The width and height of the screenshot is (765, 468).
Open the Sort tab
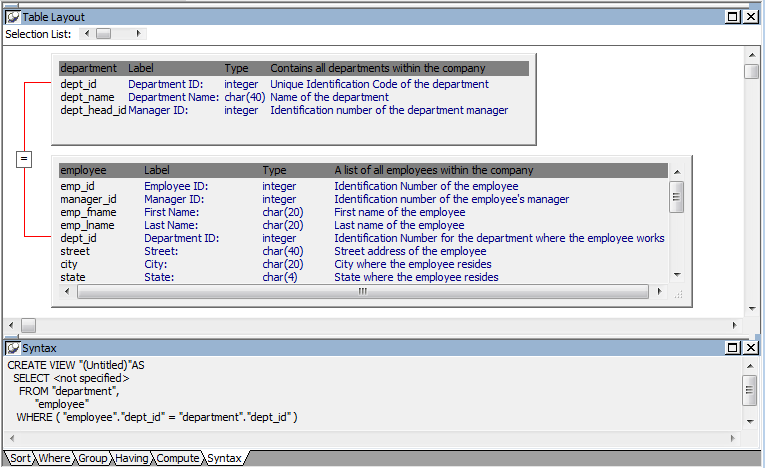[x=20, y=458]
